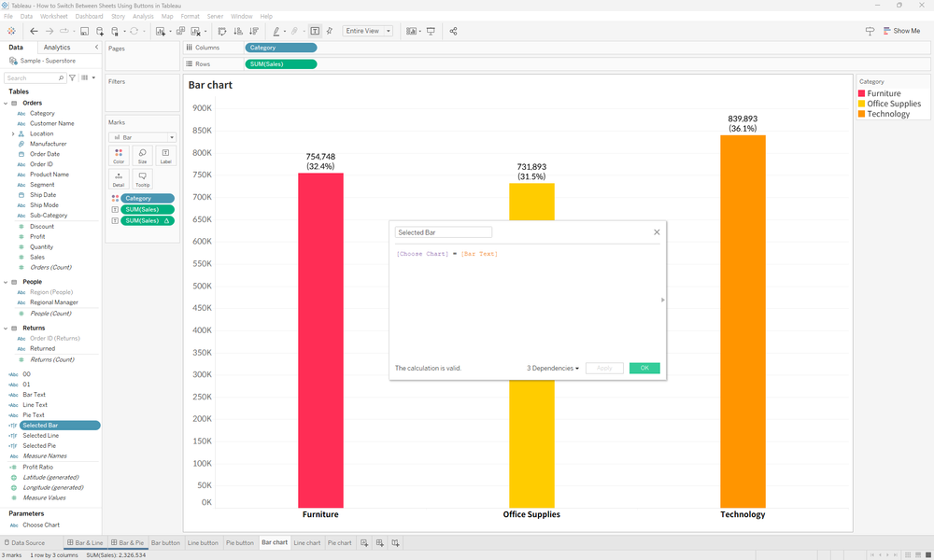This screenshot has height=560, width=934.
Task: Open the Analysis menu
Action: [142, 16]
